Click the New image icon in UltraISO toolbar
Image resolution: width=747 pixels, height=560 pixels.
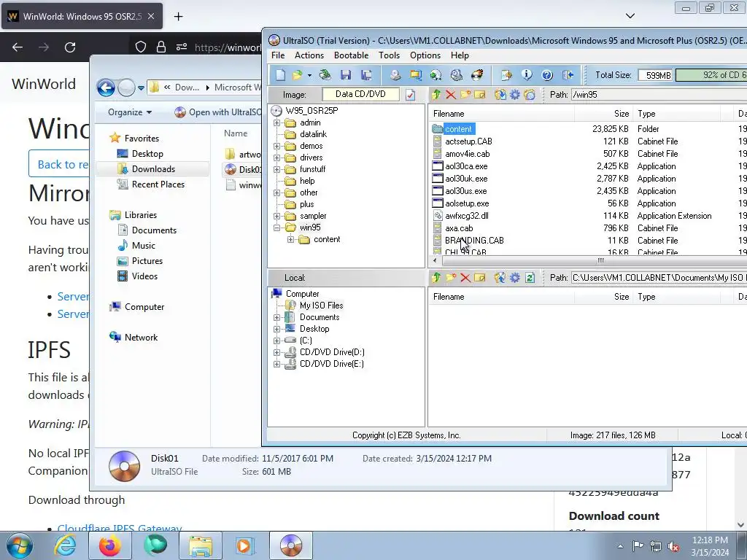click(281, 75)
